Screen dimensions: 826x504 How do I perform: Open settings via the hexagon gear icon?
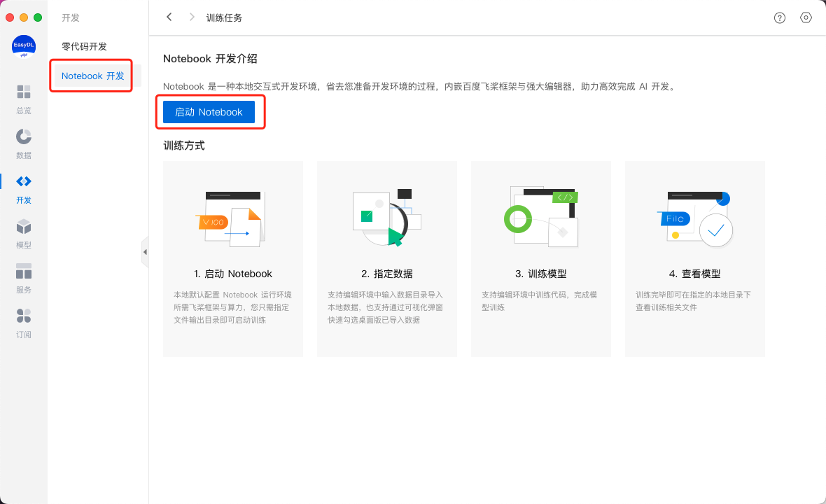pos(806,18)
